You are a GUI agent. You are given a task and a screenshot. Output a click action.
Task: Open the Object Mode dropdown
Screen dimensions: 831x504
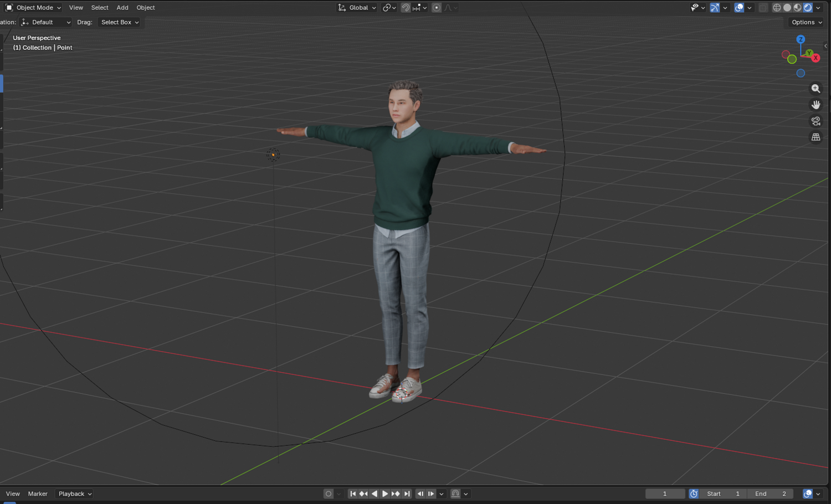[33, 8]
